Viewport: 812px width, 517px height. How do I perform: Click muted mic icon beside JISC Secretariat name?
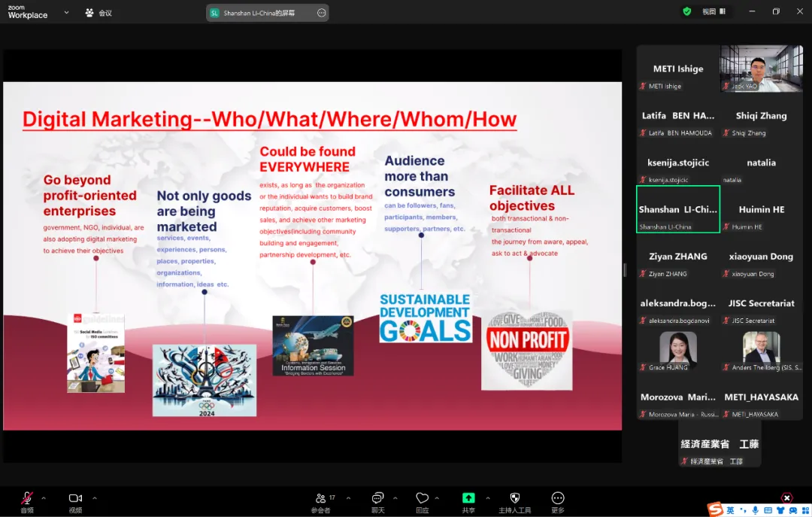pos(726,321)
